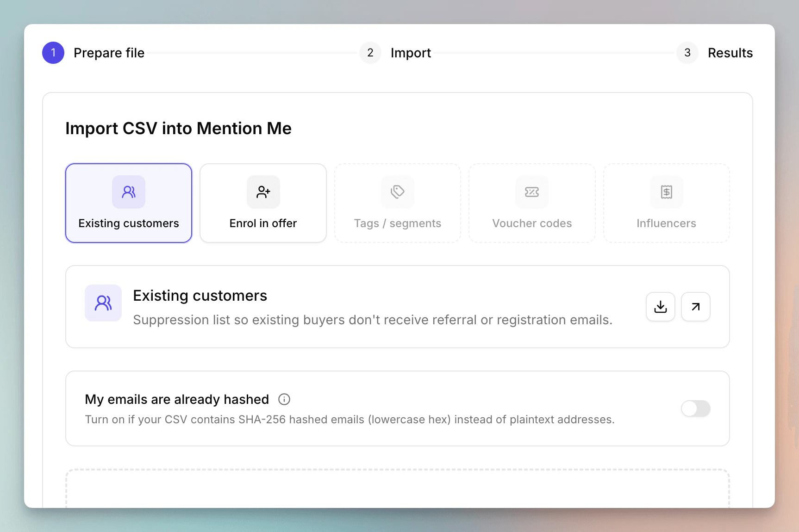Click the My emails are already hashed label
The width and height of the screenshot is (799, 532).
pyautogui.click(x=177, y=399)
